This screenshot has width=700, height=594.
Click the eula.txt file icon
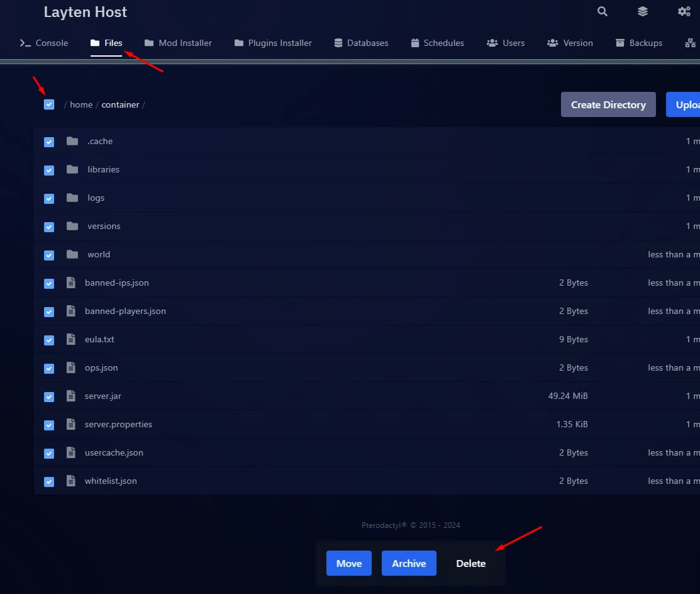71,339
